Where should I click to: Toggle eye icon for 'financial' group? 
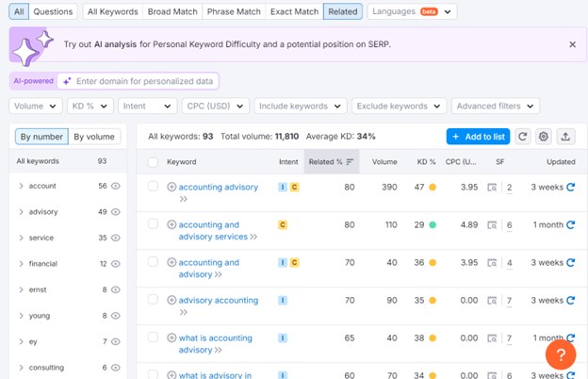(116, 264)
